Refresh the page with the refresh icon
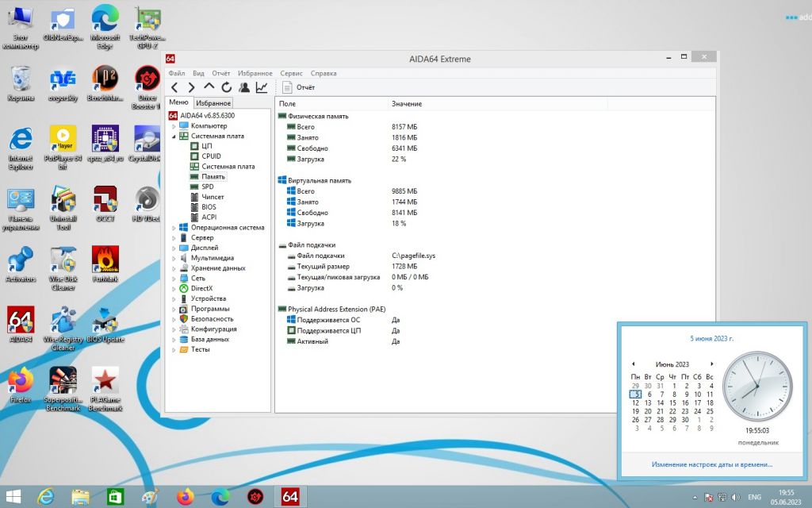The width and height of the screenshot is (812, 508). 226,87
